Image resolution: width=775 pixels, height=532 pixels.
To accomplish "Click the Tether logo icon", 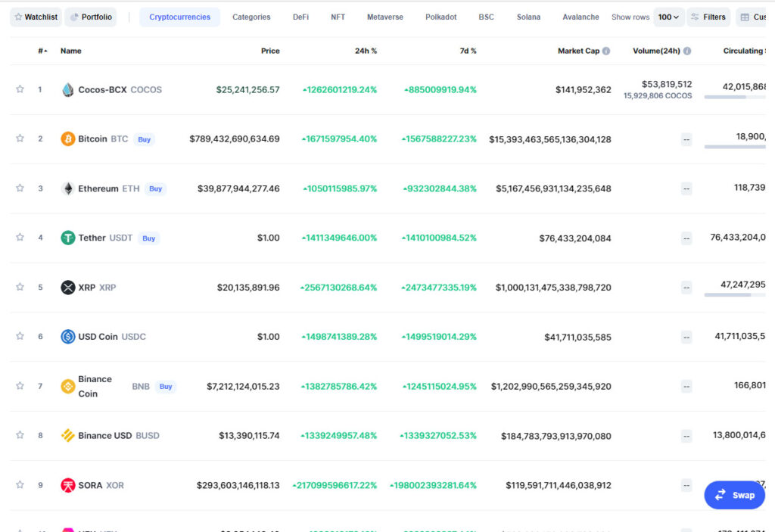I will 67,238.
